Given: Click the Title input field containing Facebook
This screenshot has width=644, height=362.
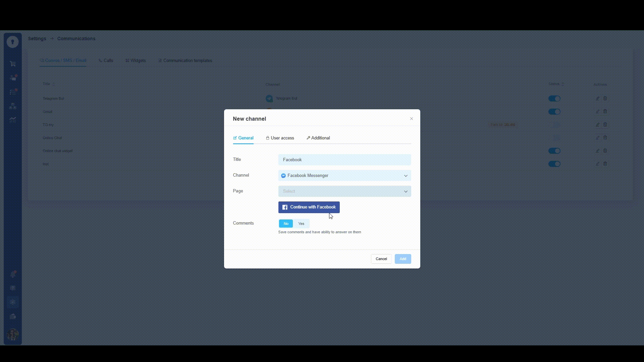Looking at the screenshot, I should (x=344, y=160).
